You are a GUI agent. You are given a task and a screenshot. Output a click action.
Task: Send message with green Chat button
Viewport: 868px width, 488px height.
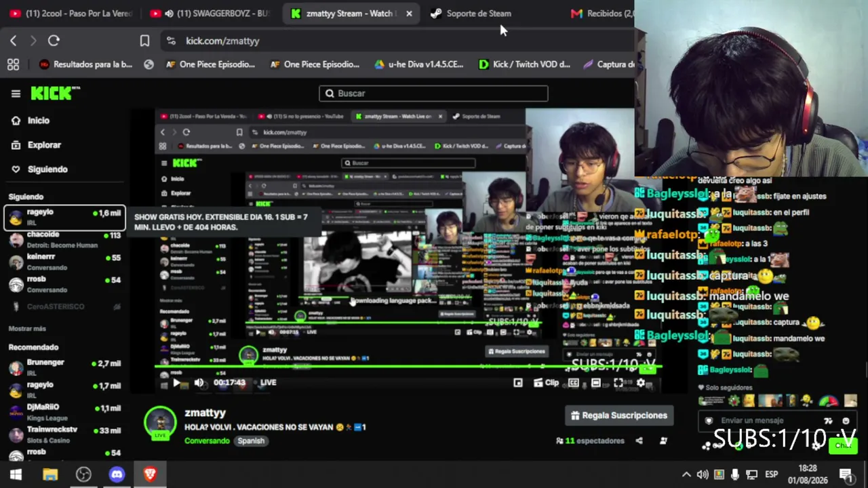coord(843,445)
